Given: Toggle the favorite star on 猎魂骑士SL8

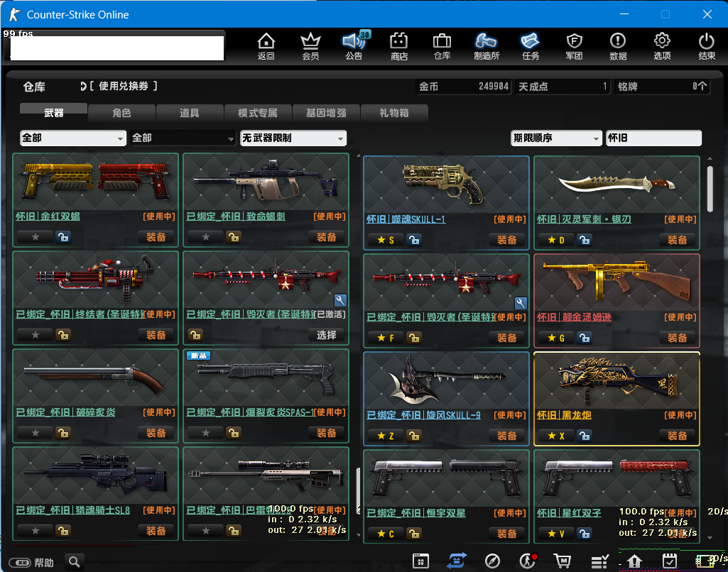Looking at the screenshot, I should [36, 531].
